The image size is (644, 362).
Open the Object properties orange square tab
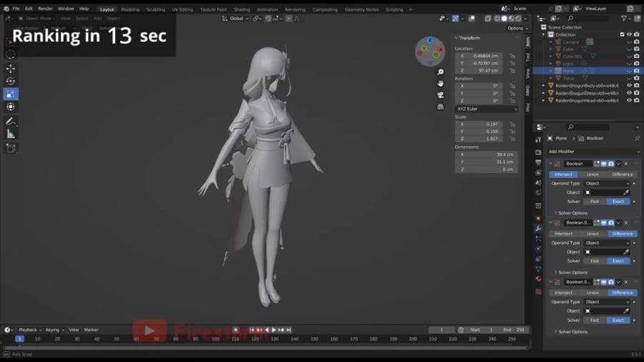(538, 218)
